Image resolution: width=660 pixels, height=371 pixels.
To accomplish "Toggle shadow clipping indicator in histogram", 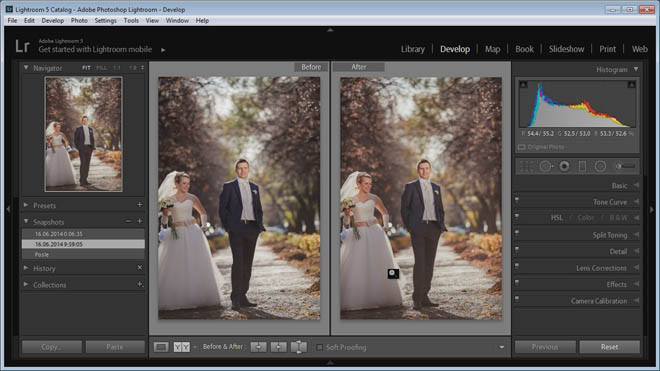I will (523, 85).
